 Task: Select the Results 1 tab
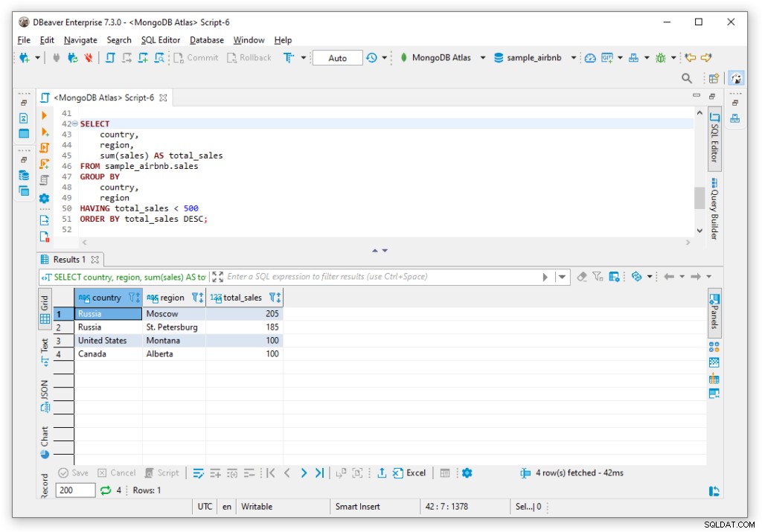[69, 260]
